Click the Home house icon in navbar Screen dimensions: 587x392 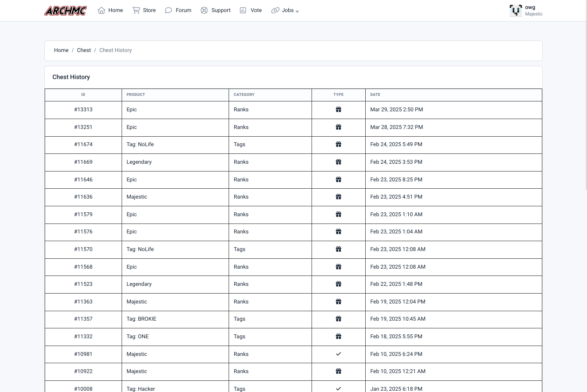click(x=101, y=10)
